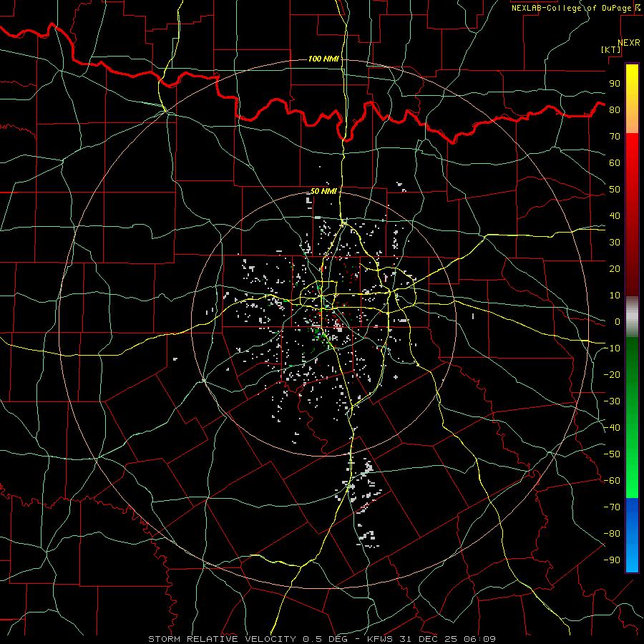Click the [KT] units label

tap(611, 49)
